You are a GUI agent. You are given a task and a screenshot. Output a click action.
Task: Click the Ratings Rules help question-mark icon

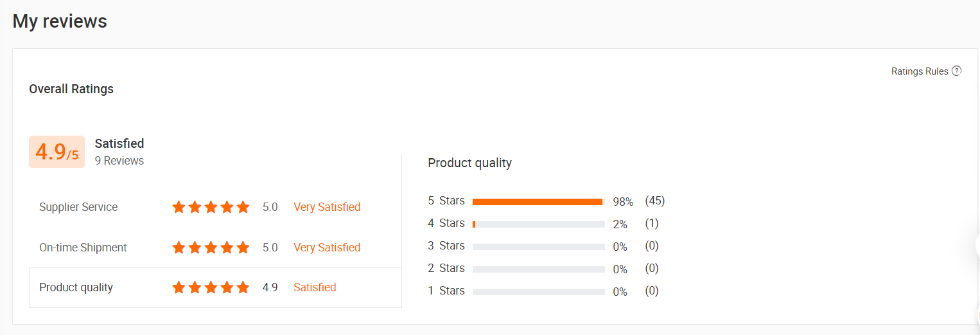[x=957, y=71]
